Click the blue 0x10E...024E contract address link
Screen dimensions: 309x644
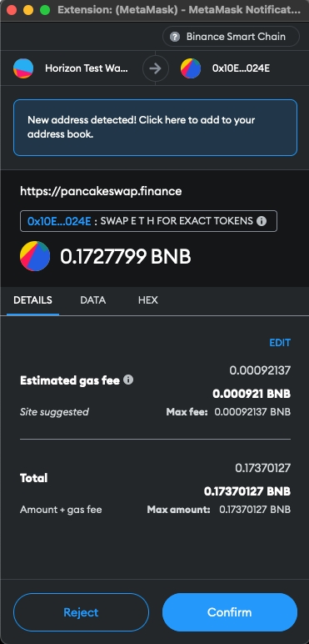click(x=59, y=221)
